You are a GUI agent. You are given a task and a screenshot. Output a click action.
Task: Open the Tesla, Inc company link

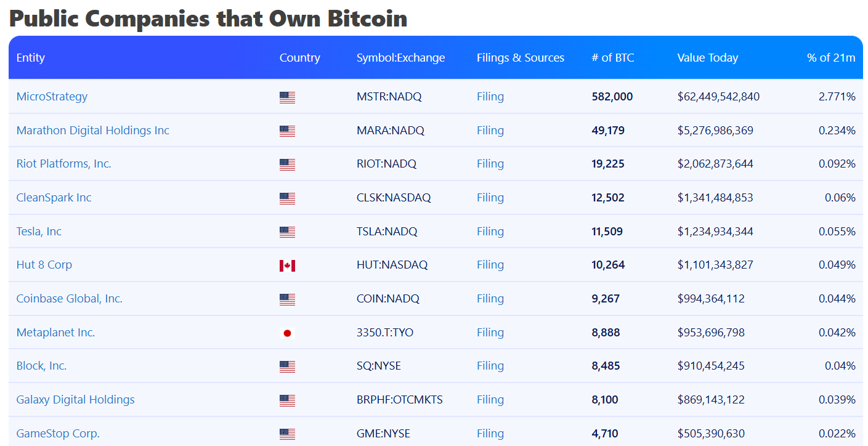[39, 232]
